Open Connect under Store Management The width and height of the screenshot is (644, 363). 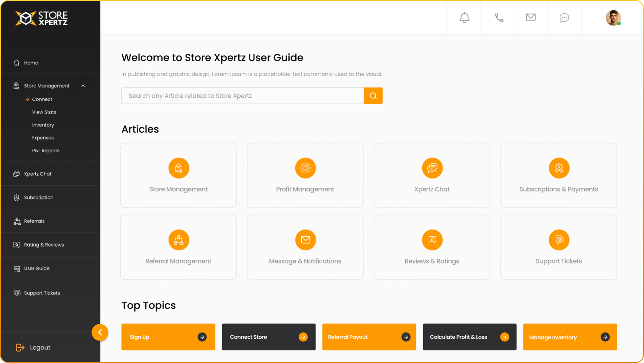click(42, 99)
